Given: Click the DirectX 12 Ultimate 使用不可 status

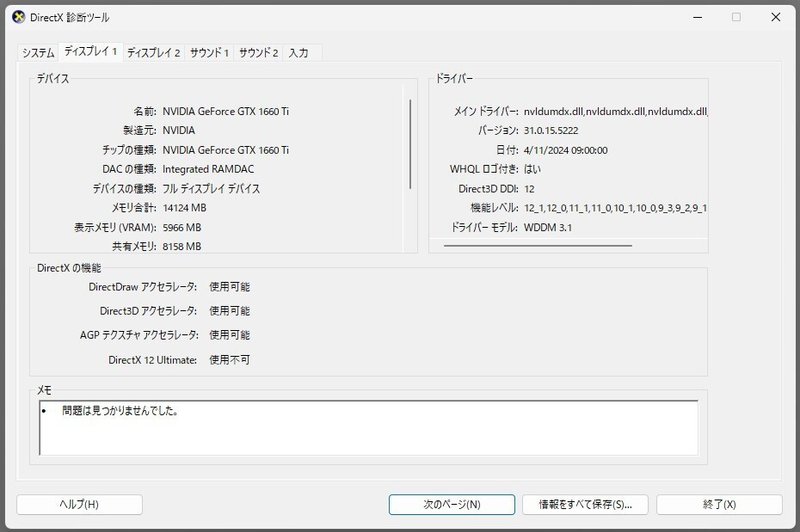Looking at the screenshot, I should coord(230,360).
